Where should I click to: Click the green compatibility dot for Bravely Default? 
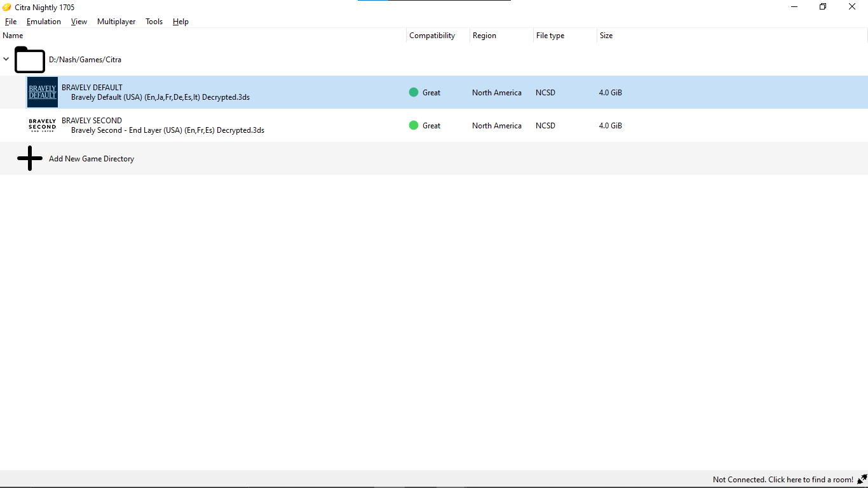[414, 92]
